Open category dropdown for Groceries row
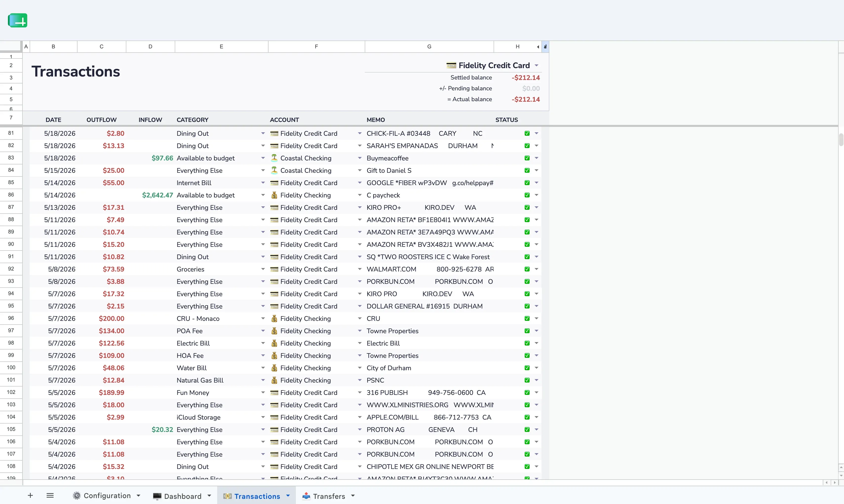The width and height of the screenshot is (844, 504). (x=263, y=269)
